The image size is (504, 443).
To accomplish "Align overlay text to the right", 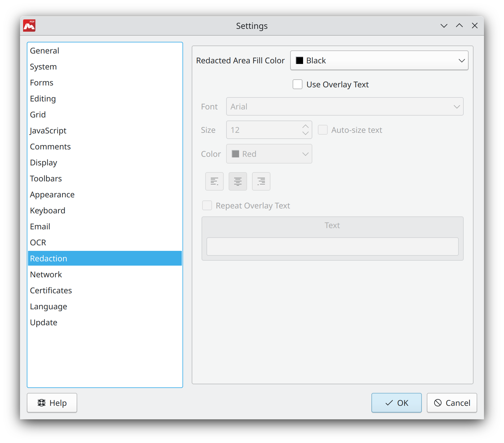I will click(x=261, y=181).
